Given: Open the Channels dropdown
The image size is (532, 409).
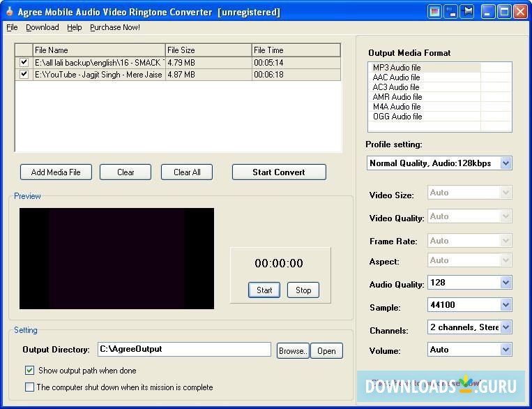Looking at the screenshot, I should click(x=506, y=327).
